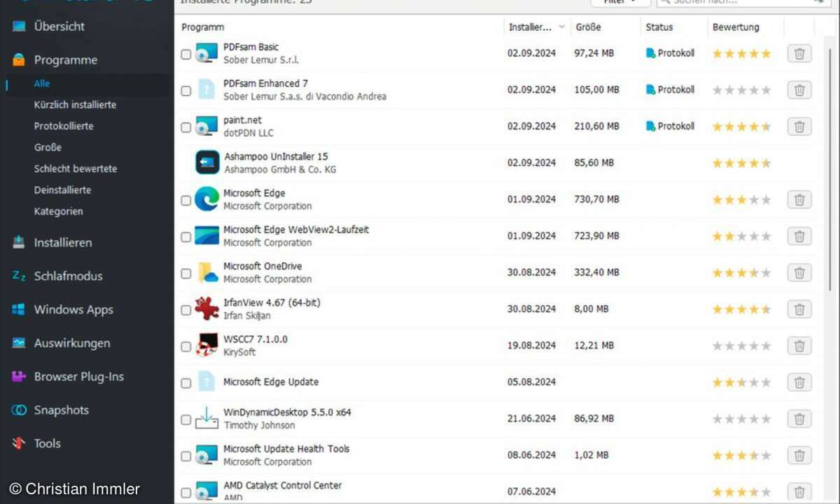Rate WSCC7 using its empty stars

click(x=741, y=346)
